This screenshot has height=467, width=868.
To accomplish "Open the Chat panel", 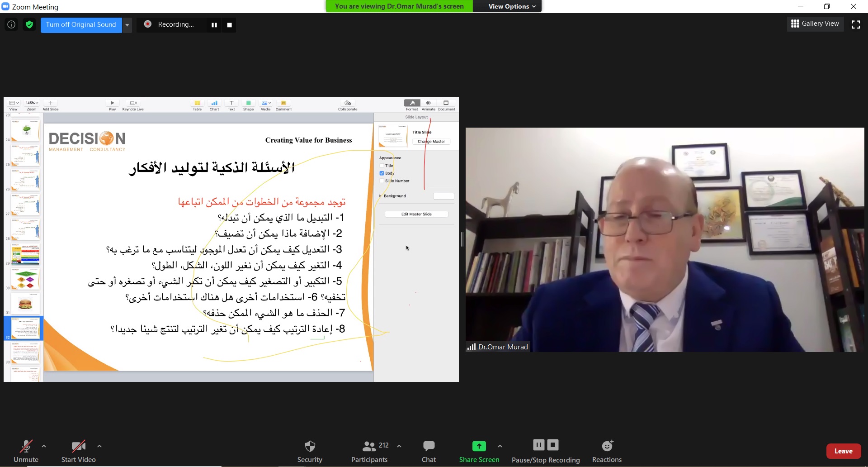I will pyautogui.click(x=429, y=451).
